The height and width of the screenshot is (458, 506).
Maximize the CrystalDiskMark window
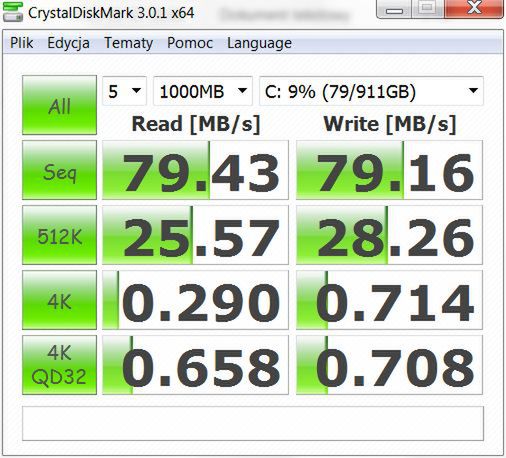click(x=428, y=9)
